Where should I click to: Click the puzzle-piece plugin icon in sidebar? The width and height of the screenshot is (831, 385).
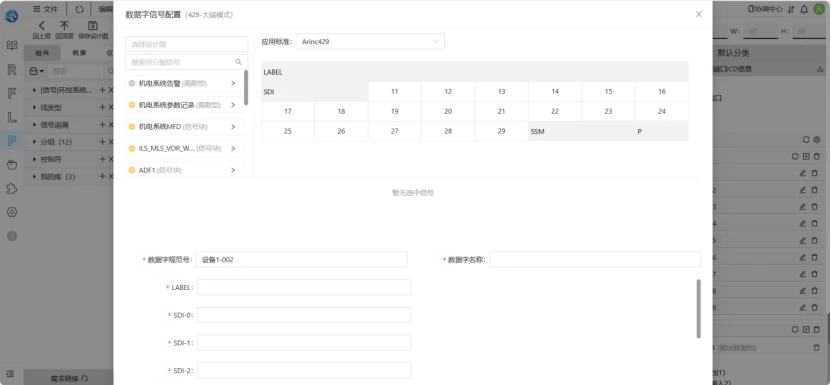pyautogui.click(x=12, y=188)
